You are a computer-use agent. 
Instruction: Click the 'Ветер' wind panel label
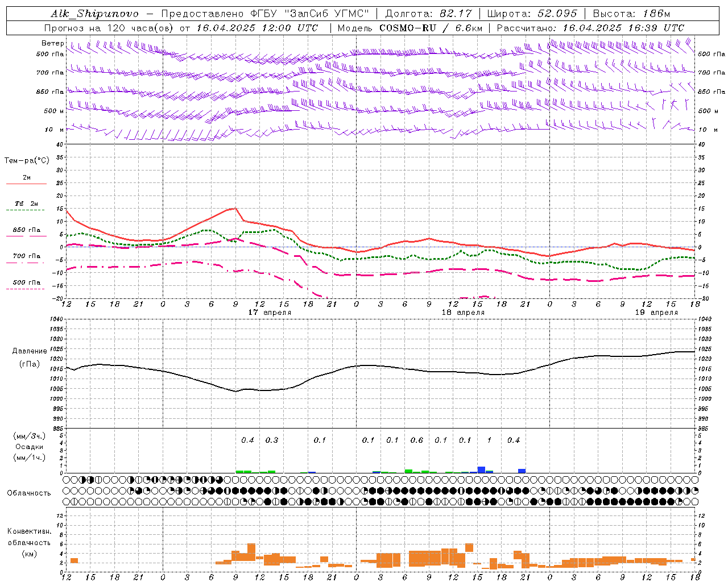pyautogui.click(x=53, y=43)
